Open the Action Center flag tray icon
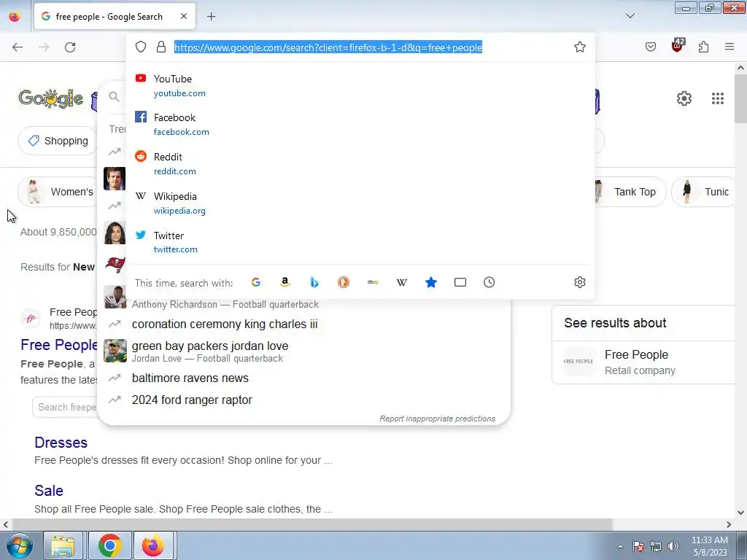The height and width of the screenshot is (560, 747). (638, 546)
